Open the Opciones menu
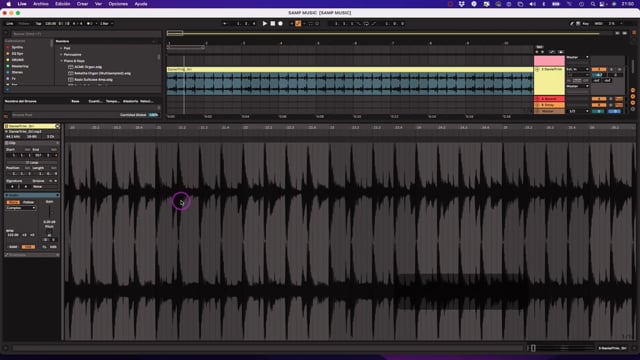The width and height of the screenshot is (640, 360). tap(118, 4)
